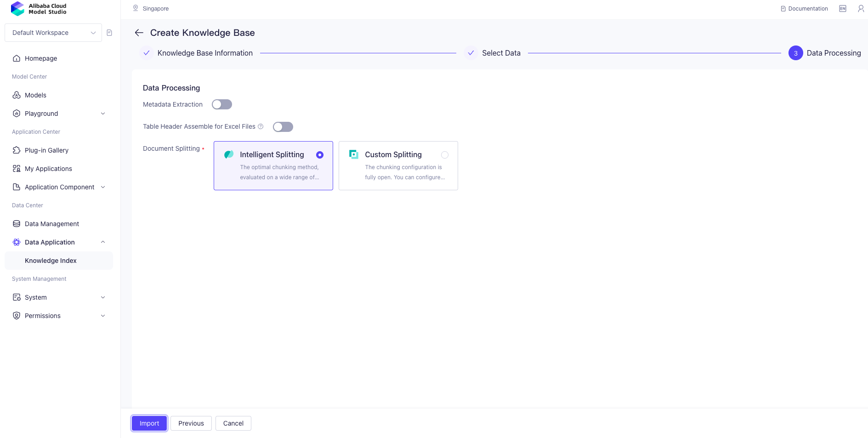The width and height of the screenshot is (868, 438).
Task: Click the Data Processing step label
Action: click(834, 53)
